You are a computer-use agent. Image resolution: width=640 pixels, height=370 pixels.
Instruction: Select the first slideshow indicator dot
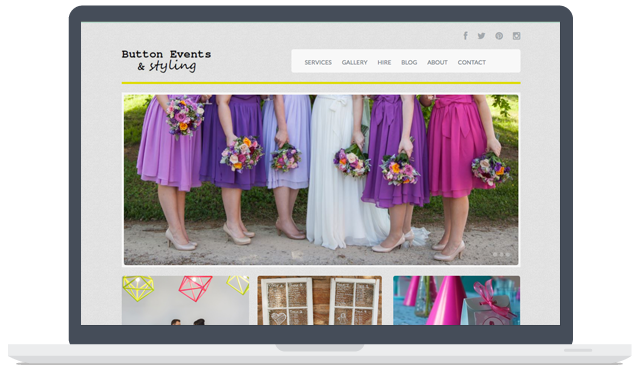click(x=495, y=255)
